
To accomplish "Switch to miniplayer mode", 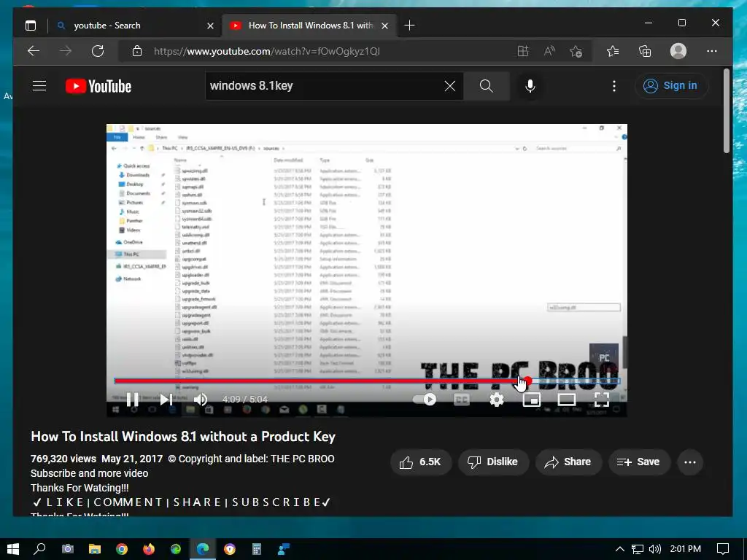I will 531,399.
